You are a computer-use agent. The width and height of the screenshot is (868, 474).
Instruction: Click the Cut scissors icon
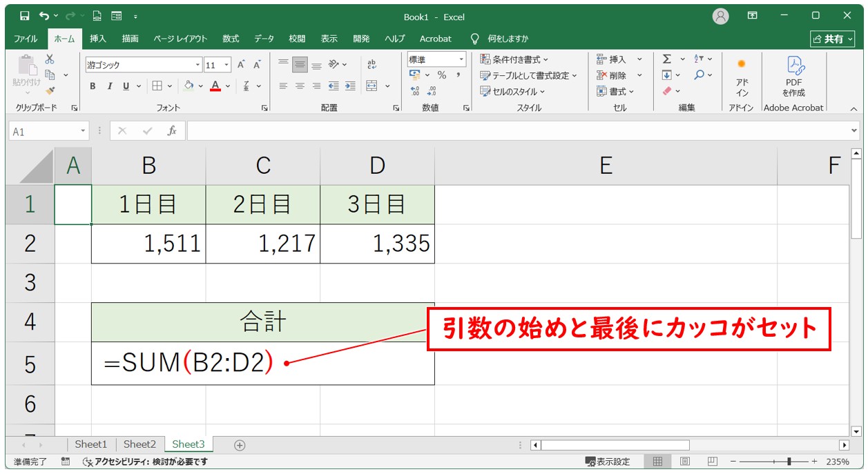tap(50, 59)
